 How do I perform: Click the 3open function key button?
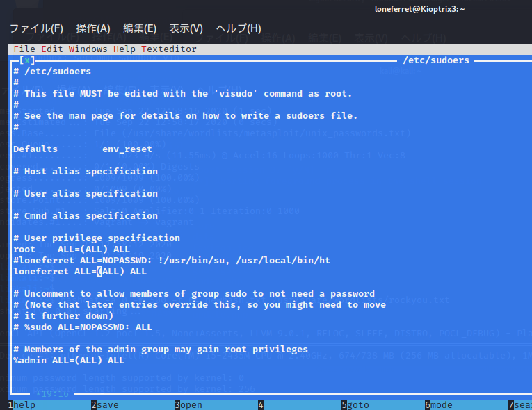(x=188, y=405)
